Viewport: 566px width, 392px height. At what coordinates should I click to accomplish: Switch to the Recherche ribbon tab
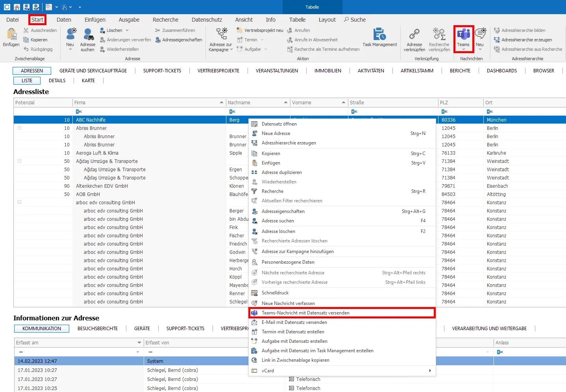click(x=165, y=20)
